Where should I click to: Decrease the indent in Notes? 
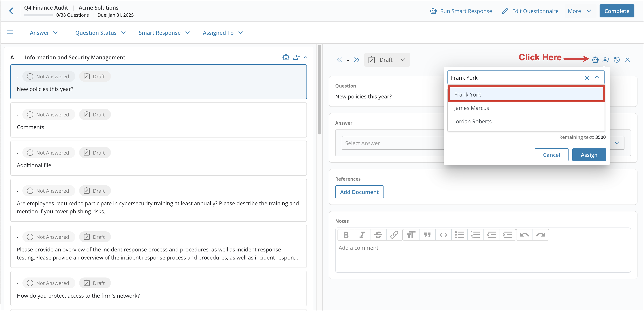(x=492, y=235)
